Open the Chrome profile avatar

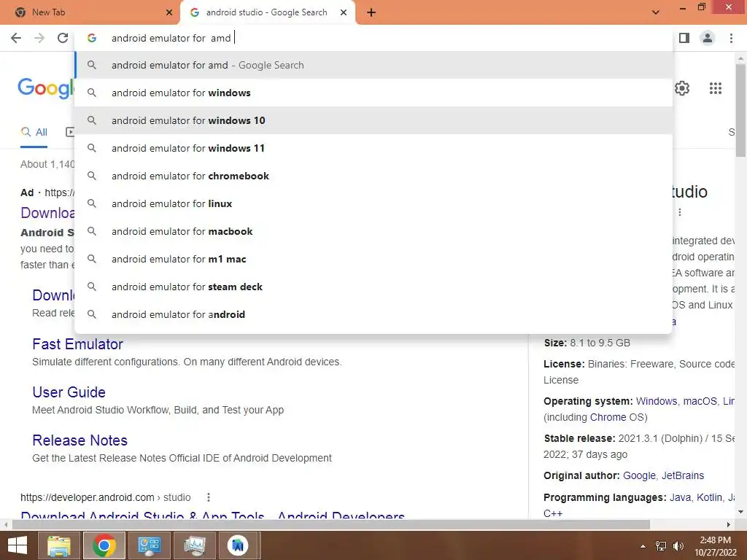point(708,38)
